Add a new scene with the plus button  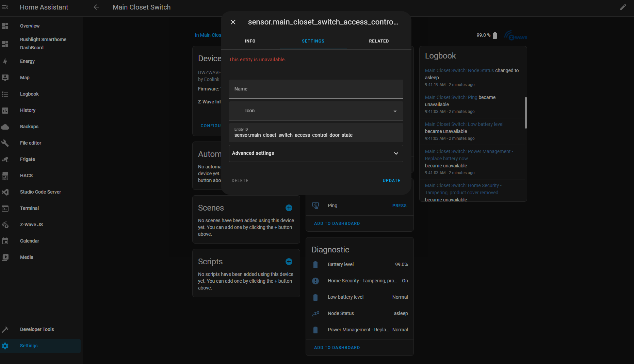click(289, 208)
